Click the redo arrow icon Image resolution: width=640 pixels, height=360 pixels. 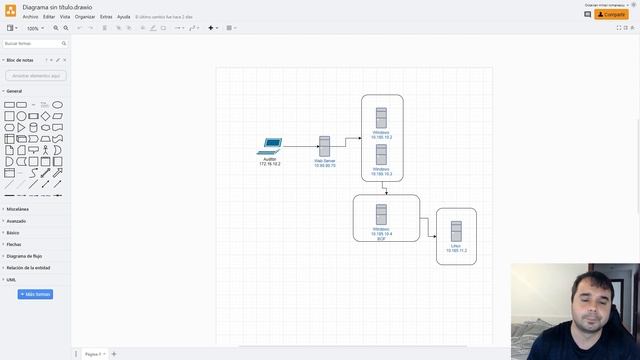tap(91, 28)
